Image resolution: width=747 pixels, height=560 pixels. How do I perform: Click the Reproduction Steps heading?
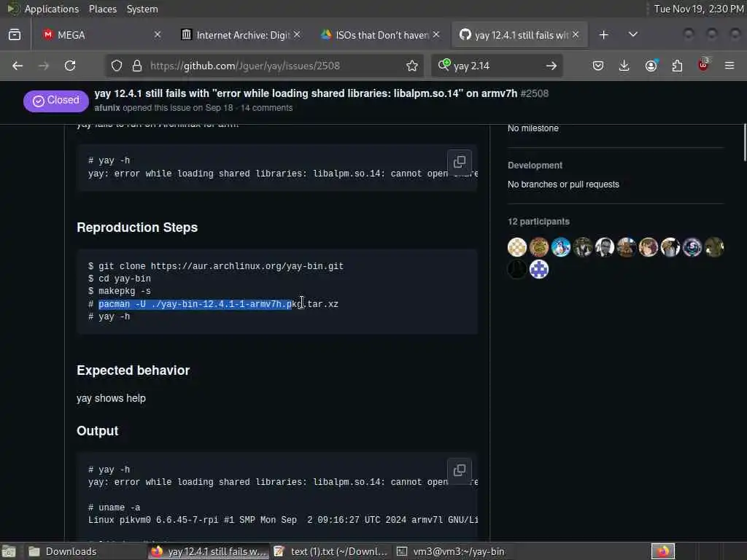click(137, 227)
